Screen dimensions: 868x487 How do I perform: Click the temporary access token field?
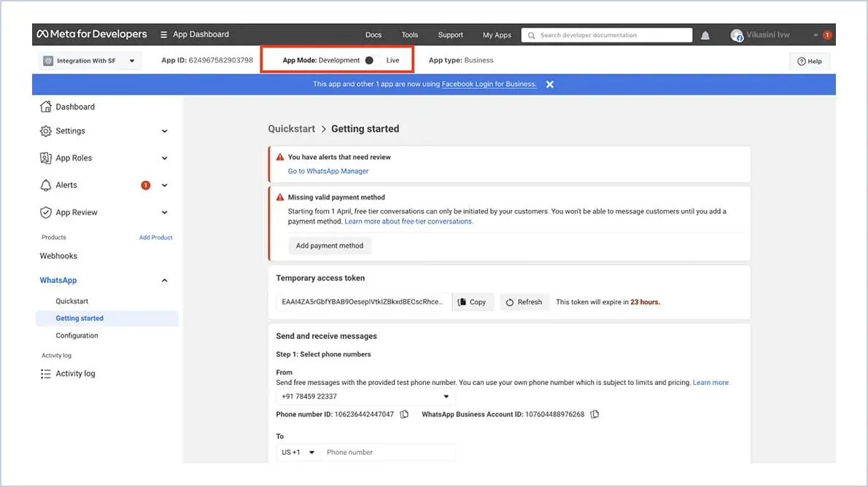[x=363, y=302]
